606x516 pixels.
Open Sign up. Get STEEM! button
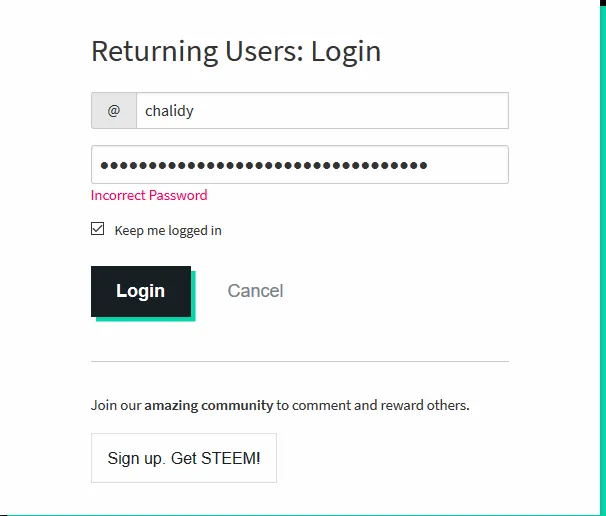click(x=184, y=458)
